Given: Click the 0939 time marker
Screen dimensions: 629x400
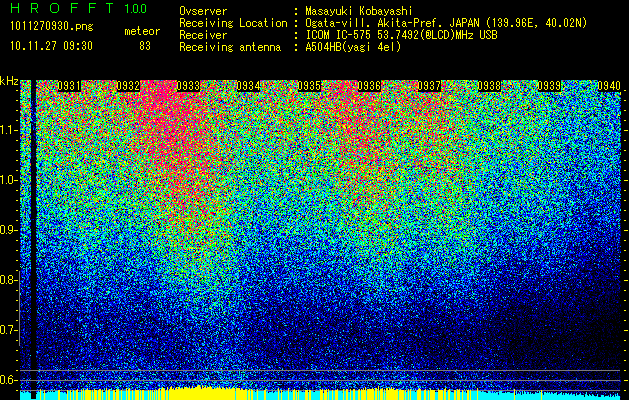Looking at the screenshot, I should point(549,86).
